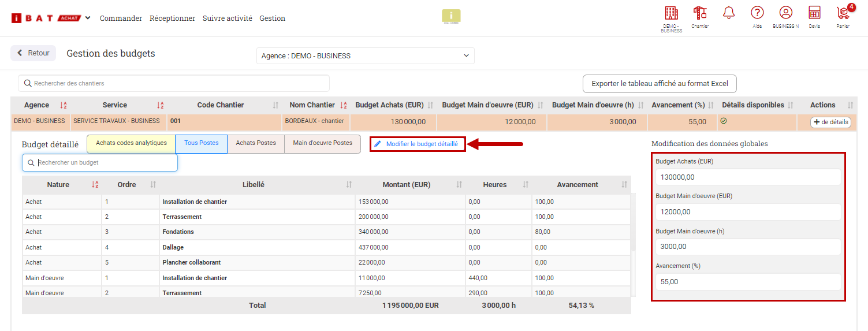This screenshot has width=868, height=331.
Task: Open the Aide help icon
Action: click(x=757, y=13)
